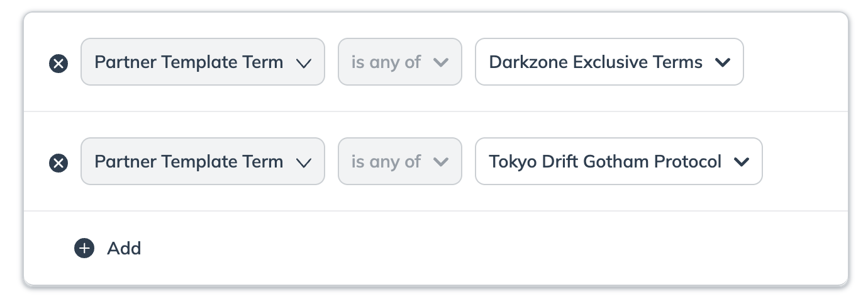Open the Darkzone Exclusive Terms value dropdown
The height and width of the screenshot is (301, 868).
coord(595,62)
